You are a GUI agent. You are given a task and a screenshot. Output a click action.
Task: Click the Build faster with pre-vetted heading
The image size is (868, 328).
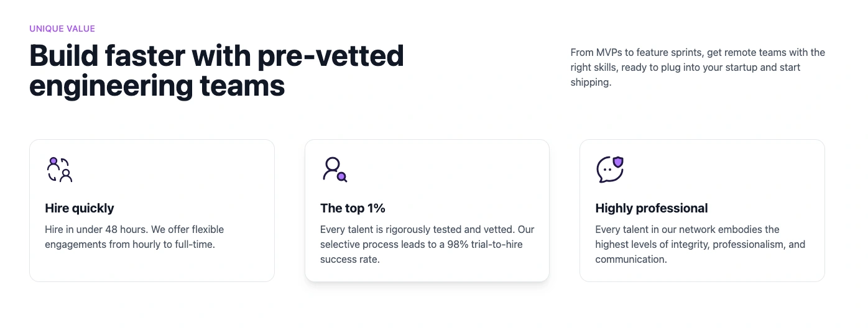point(216,56)
